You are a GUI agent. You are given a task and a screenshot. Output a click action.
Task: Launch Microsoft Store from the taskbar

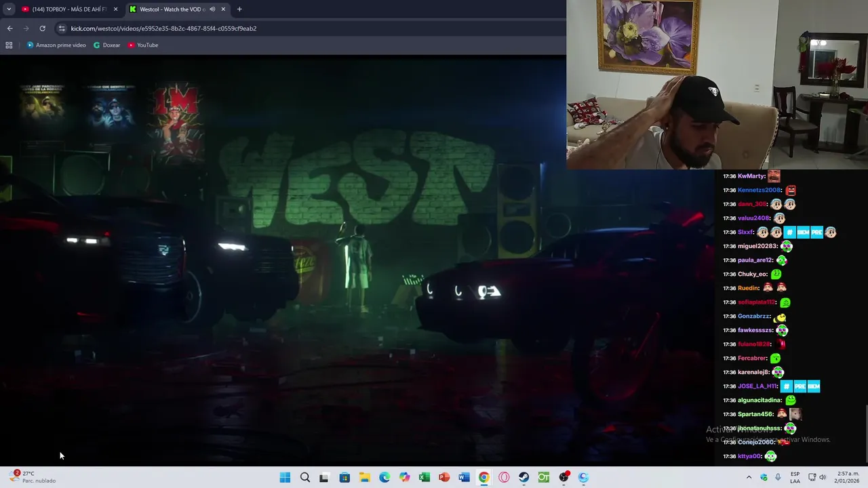click(x=344, y=477)
